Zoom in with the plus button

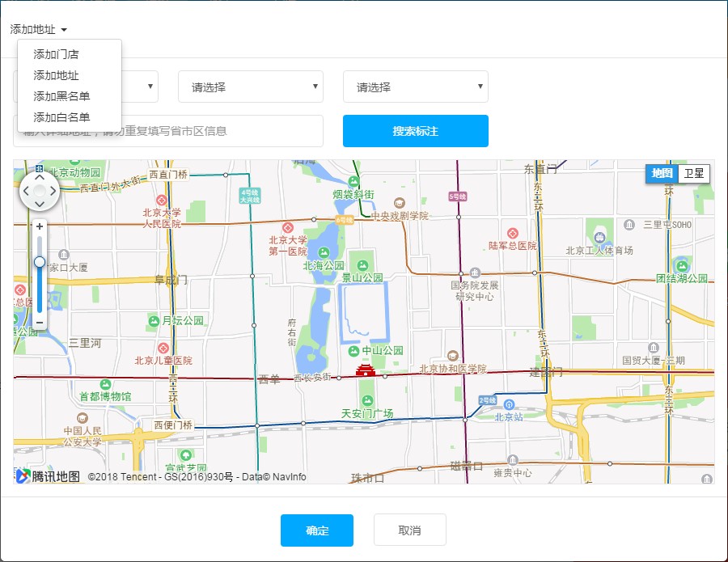[40, 226]
